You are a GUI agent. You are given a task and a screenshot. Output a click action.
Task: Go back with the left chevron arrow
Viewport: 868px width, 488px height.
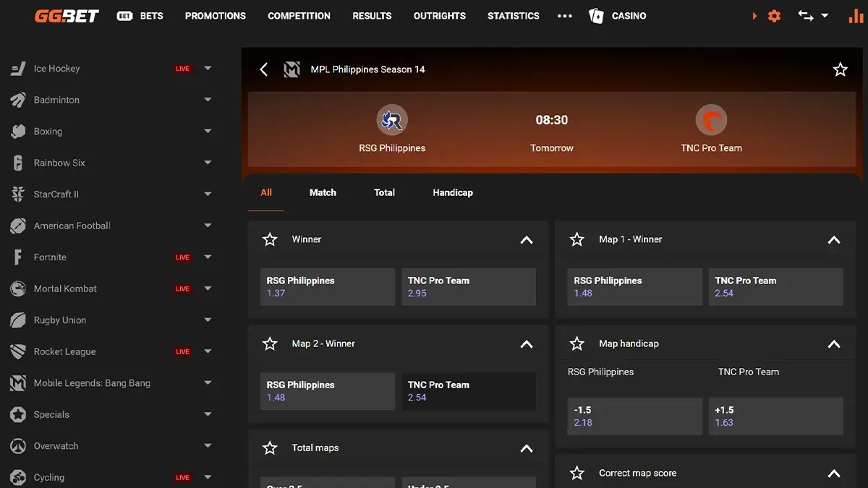point(264,69)
